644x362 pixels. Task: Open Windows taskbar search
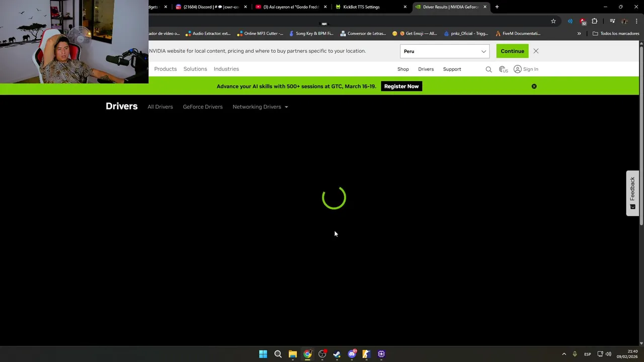coord(278,354)
